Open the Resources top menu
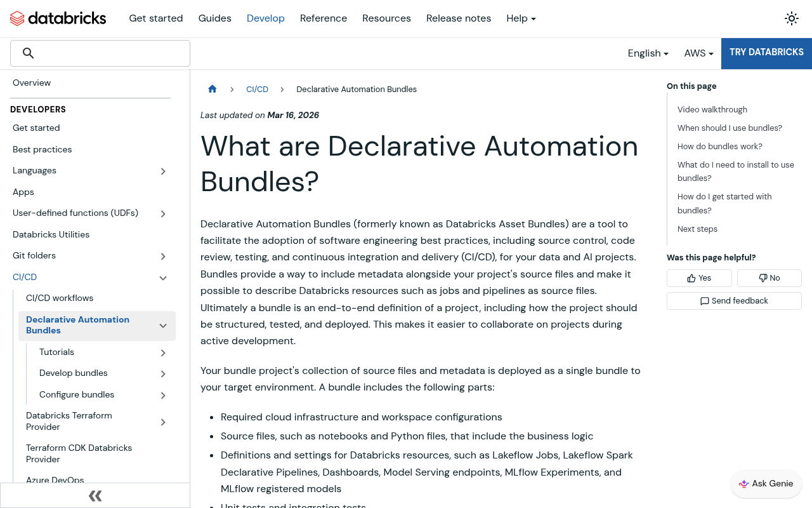This screenshot has height=508, width=812. click(x=386, y=18)
